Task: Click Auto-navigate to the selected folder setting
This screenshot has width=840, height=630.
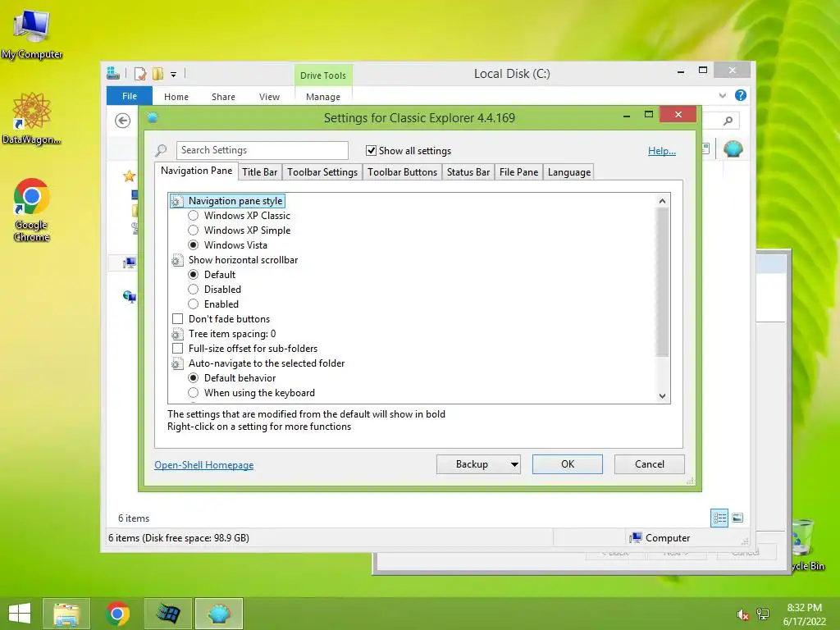Action: 267,363
